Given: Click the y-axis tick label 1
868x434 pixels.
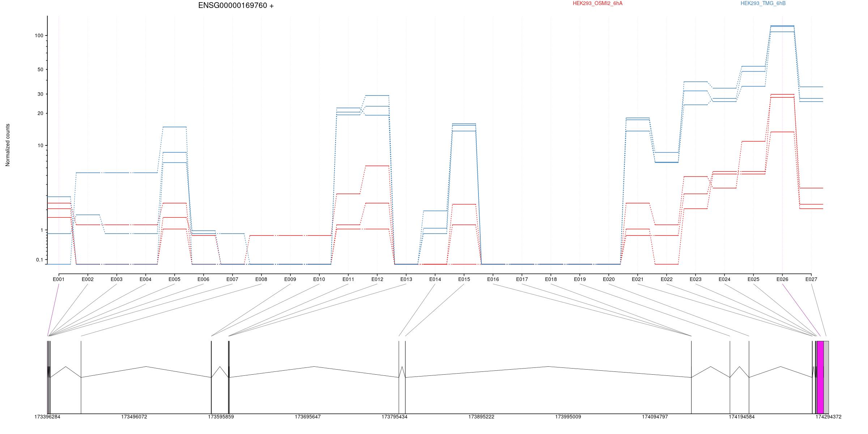Looking at the screenshot, I should coord(42,230).
